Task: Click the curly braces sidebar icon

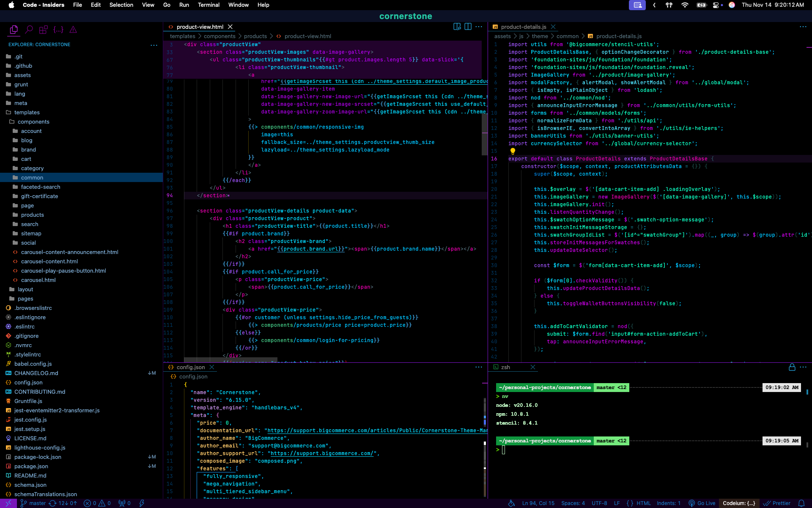Action: click(x=58, y=30)
